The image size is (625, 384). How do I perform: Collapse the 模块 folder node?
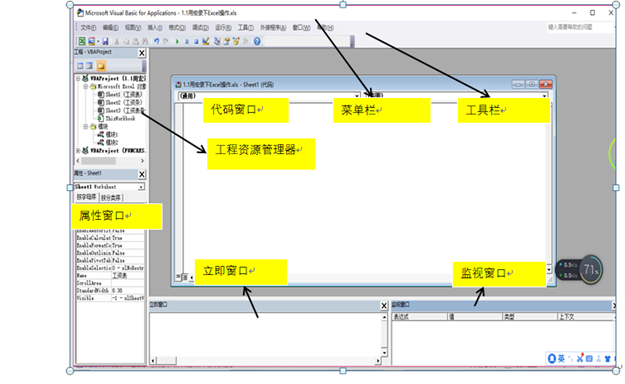pyautogui.click(x=85, y=126)
